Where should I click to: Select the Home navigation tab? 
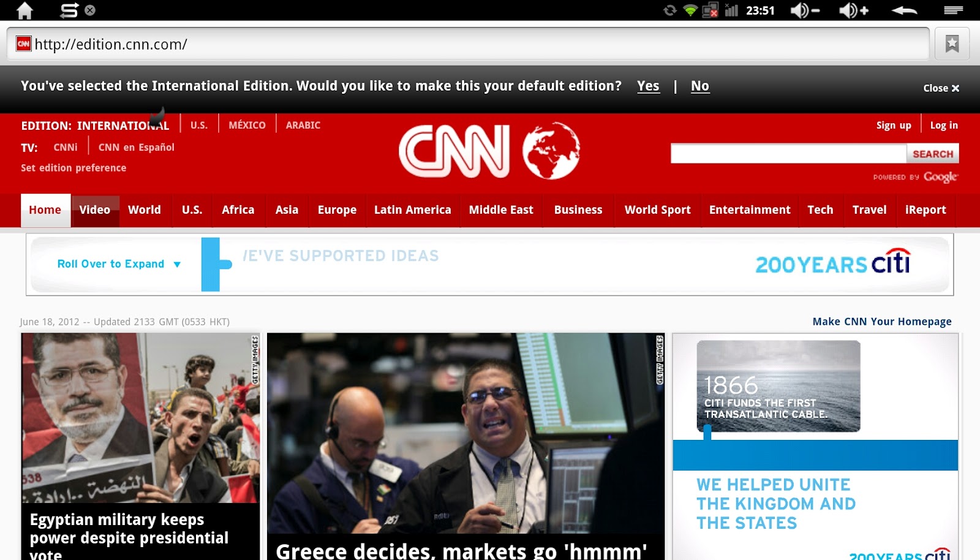tap(45, 210)
